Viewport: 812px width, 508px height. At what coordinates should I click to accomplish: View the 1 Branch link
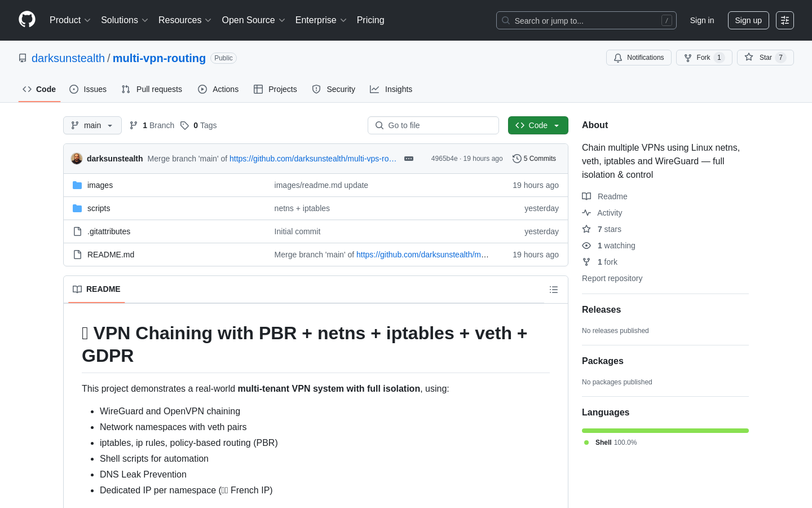(x=152, y=125)
